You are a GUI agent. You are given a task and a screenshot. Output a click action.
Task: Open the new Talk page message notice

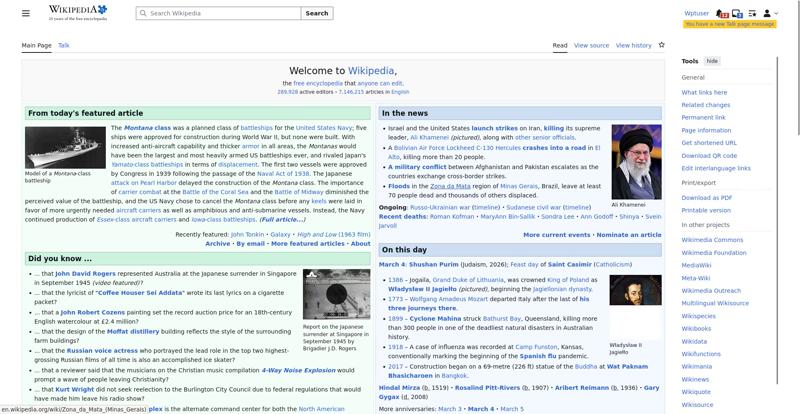click(730, 24)
